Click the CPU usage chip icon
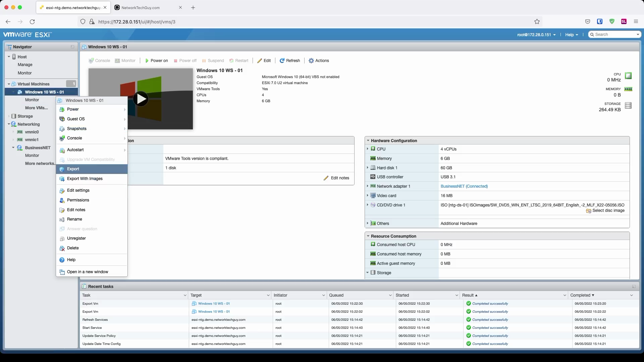644x362 pixels. 628,76
